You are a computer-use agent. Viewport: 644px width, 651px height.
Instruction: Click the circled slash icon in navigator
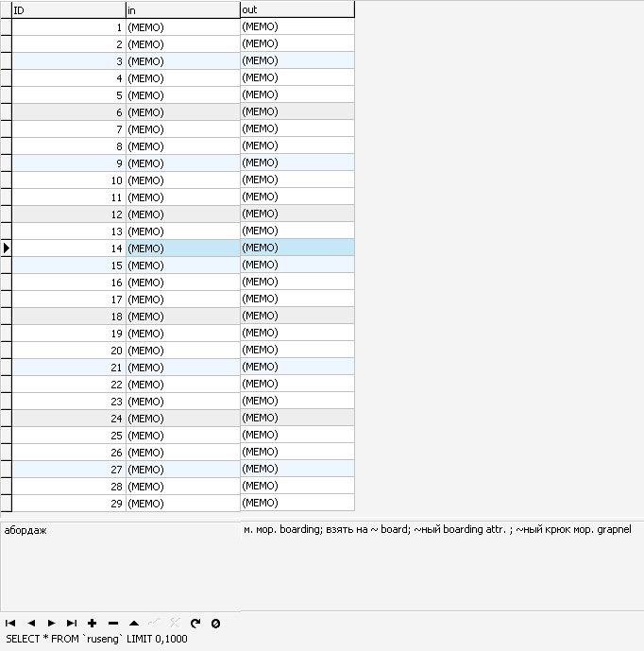click(216, 623)
